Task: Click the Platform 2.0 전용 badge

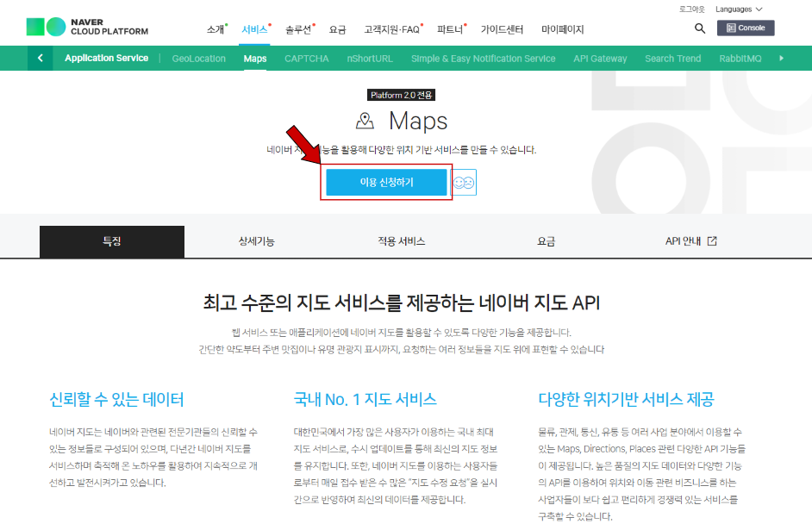Action: (x=402, y=96)
